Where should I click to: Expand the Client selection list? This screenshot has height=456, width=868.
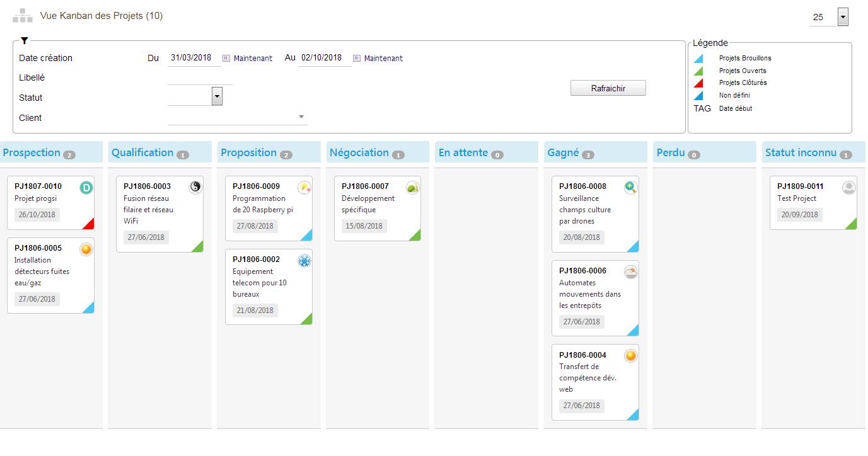coord(301,117)
